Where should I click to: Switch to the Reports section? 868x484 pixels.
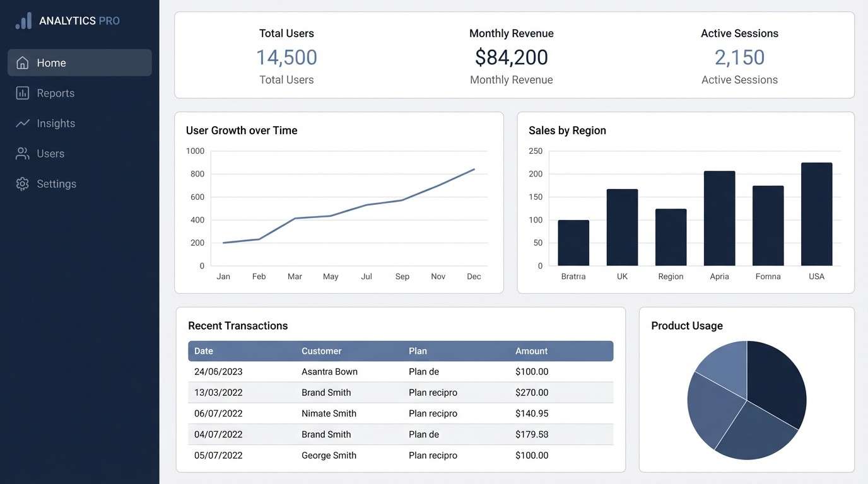56,93
